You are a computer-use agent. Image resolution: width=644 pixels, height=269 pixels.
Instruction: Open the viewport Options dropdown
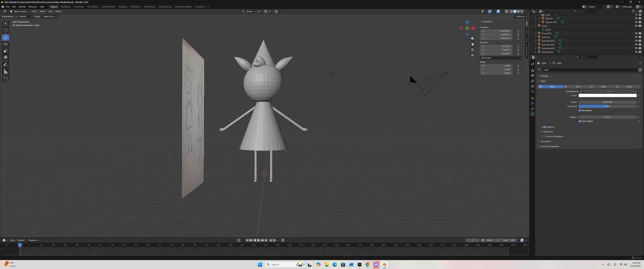[521, 17]
